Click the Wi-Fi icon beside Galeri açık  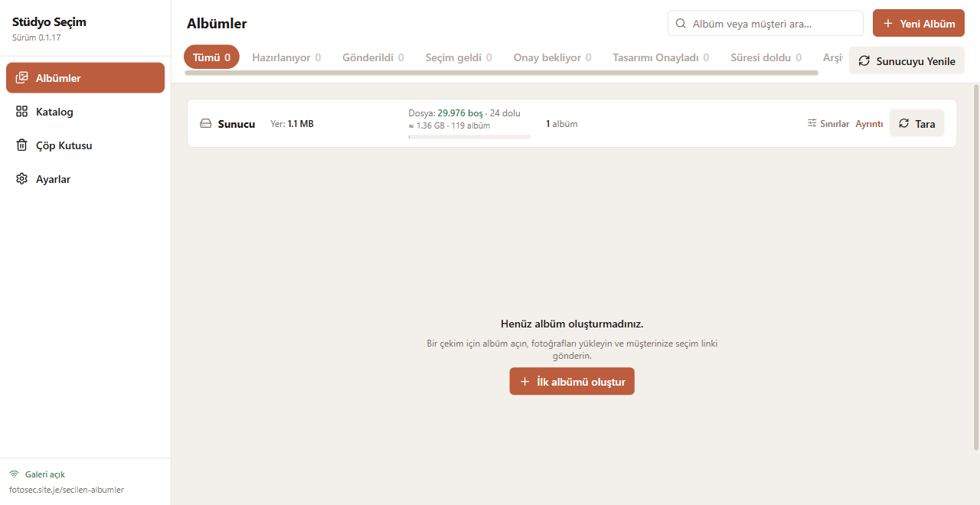click(x=14, y=474)
